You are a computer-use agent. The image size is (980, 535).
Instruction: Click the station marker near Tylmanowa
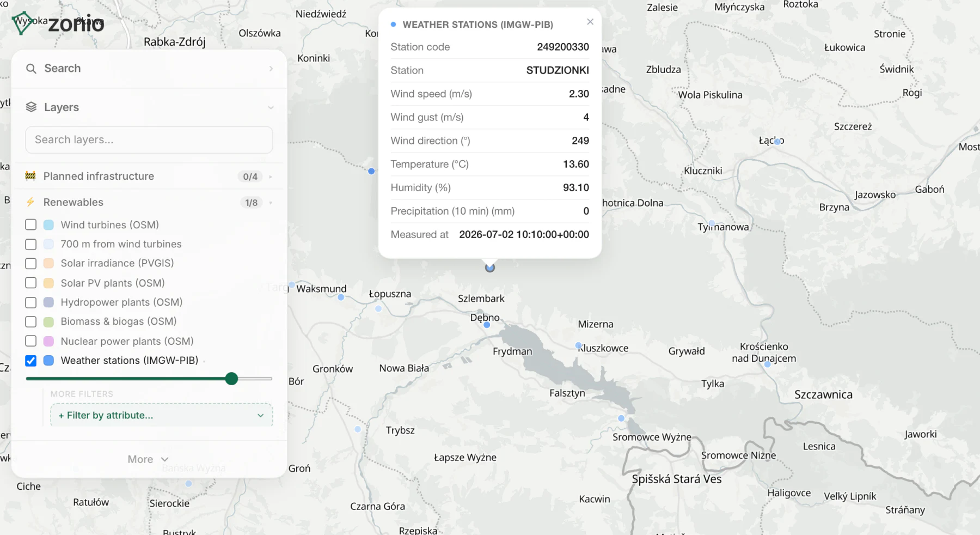click(712, 223)
